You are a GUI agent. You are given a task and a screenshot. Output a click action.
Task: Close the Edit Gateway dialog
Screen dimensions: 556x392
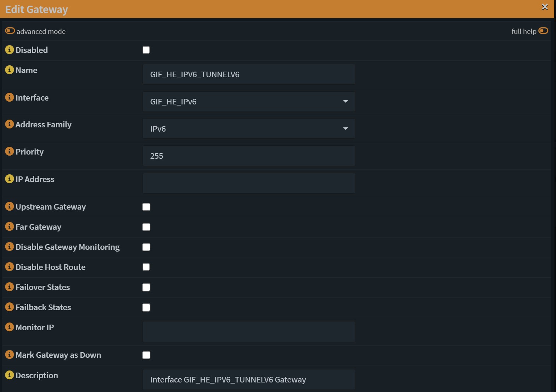point(545,7)
